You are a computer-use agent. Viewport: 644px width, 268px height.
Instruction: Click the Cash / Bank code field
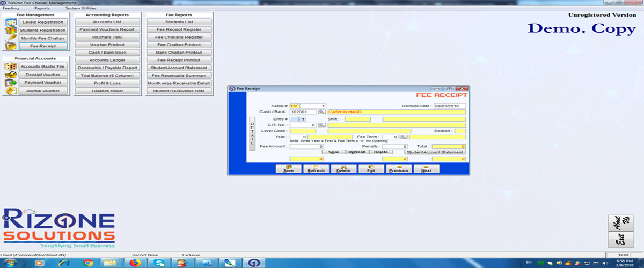point(303,112)
